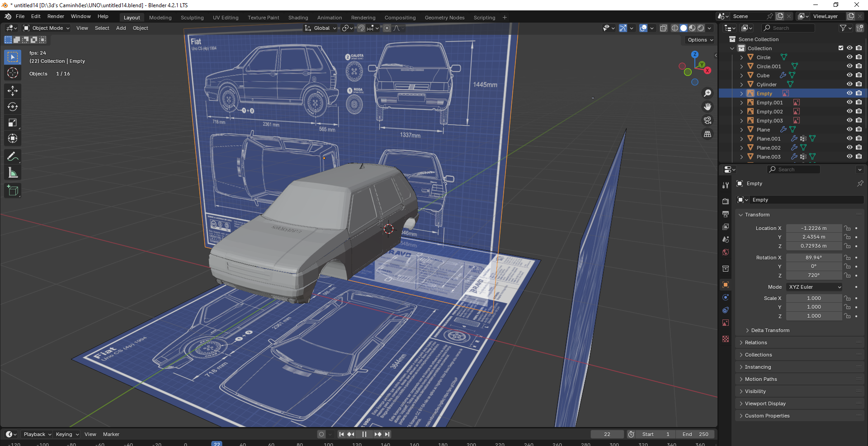The height and width of the screenshot is (446, 868).
Task: Uncheck the Collection exclude checkbox
Action: (x=841, y=48)
